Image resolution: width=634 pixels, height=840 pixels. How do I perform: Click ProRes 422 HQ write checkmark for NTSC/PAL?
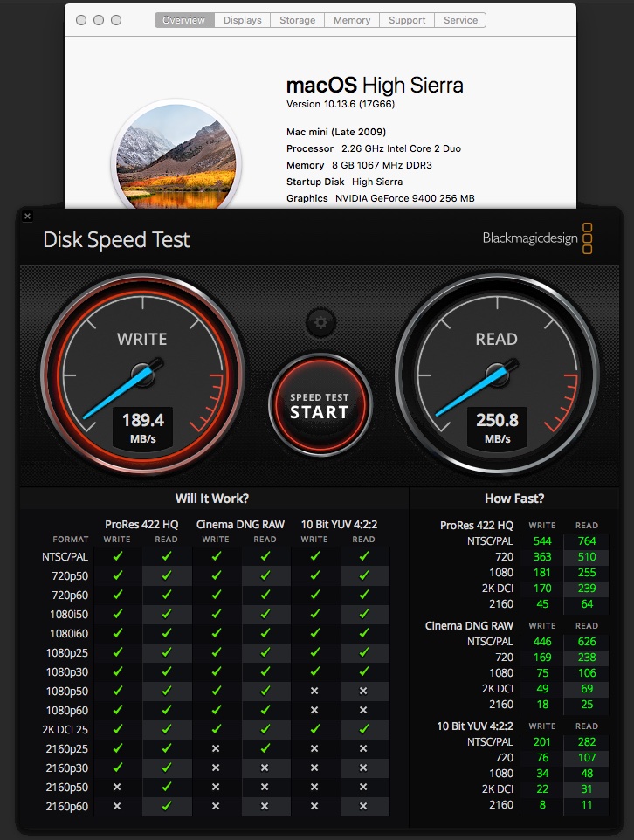[117, 556]
